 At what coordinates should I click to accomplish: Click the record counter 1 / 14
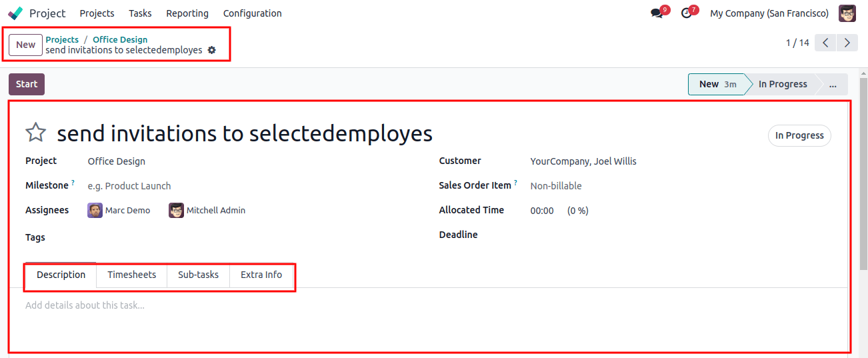(x=797, y=43)
